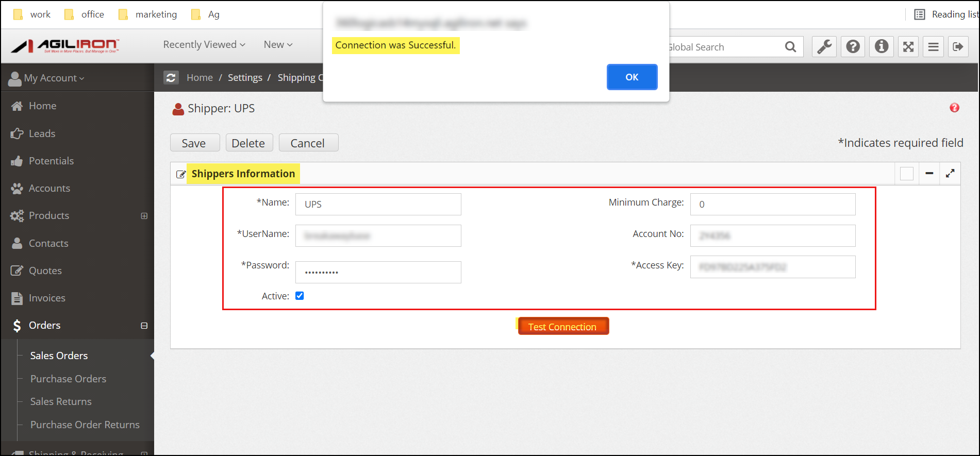Screen dimensions: 980x456
Task: Click the refresh icon beside breadcrumb
Action: click(x=171, y=77)
